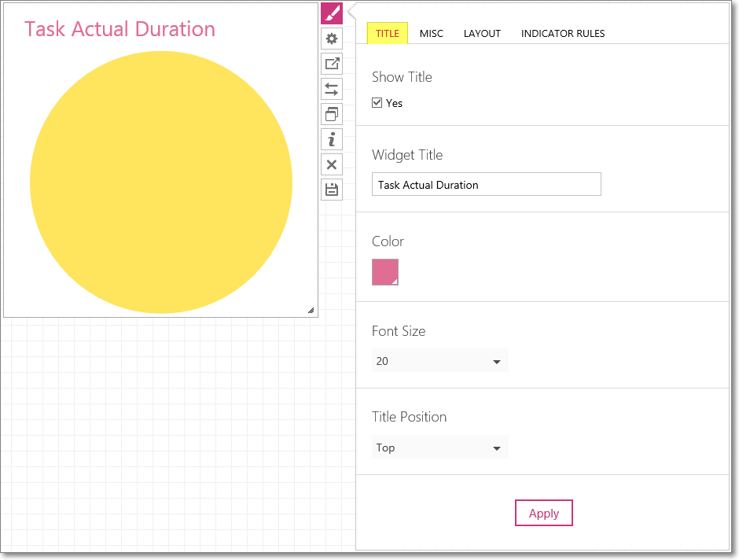Switch to the MISC tab
Viewport: 739px width, 560px height.
coord(432,34)
